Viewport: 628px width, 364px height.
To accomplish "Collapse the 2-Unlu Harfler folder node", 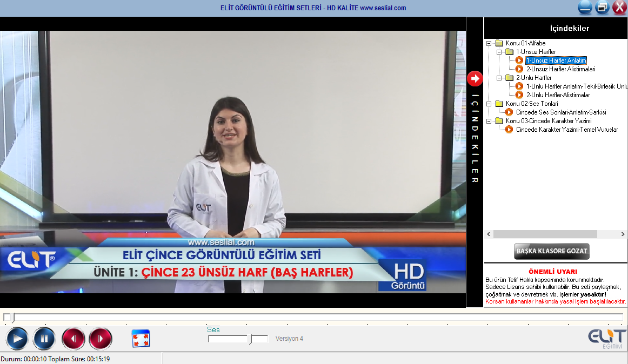I will coord(499,78).
